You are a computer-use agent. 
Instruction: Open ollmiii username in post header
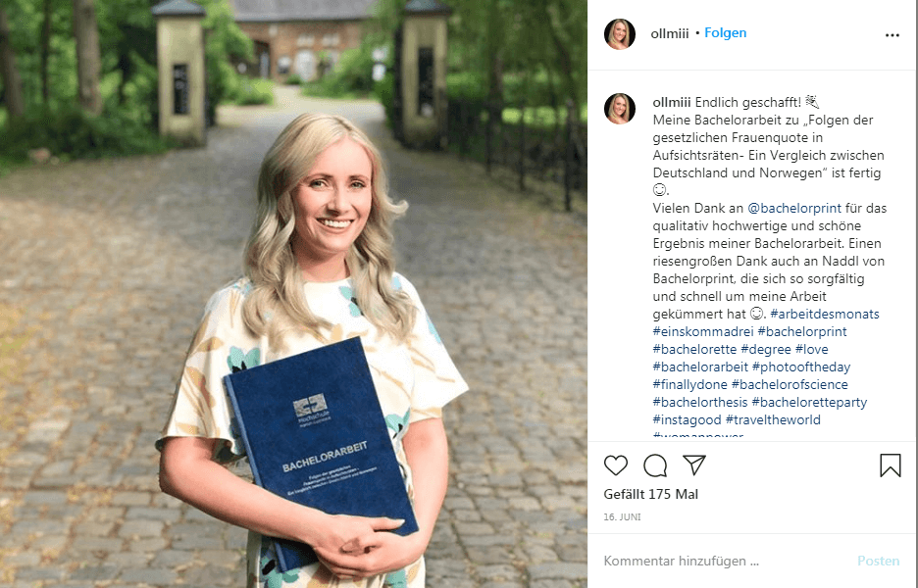(x=670, y=34)
